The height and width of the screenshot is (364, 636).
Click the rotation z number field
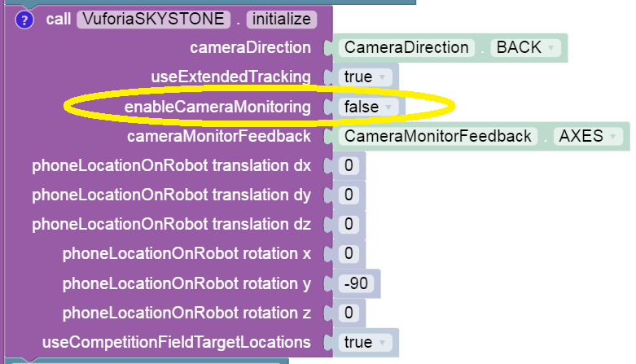point(349,313)
